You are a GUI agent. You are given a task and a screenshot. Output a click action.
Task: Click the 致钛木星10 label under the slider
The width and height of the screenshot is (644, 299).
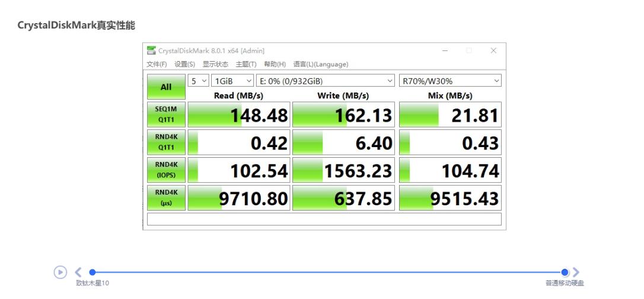(93, 283)
